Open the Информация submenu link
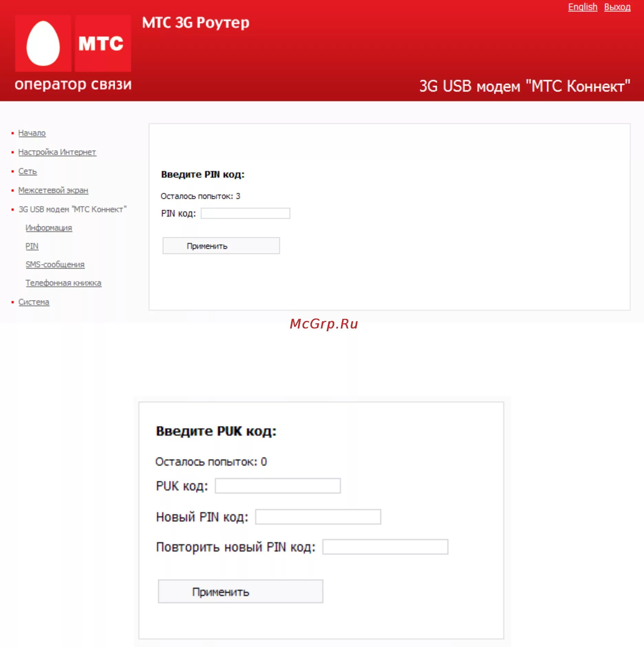Image resolution: width=644 pixels, height=647 pixels. [x=49, y=228]
